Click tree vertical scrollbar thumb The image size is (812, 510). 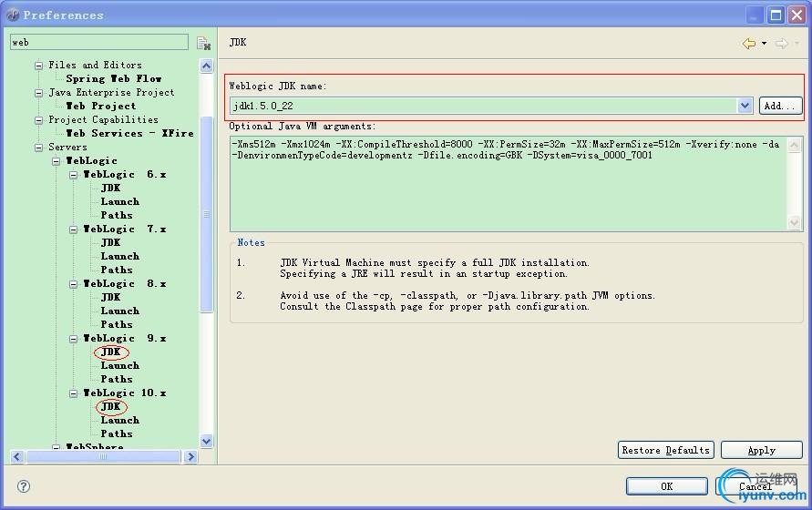pos(206,215)
